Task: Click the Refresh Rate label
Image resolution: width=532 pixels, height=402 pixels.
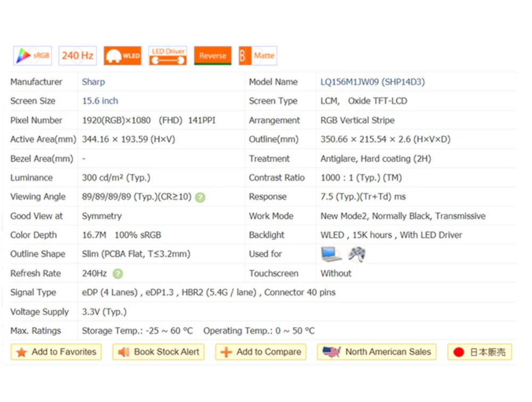Action: (36, 273)
